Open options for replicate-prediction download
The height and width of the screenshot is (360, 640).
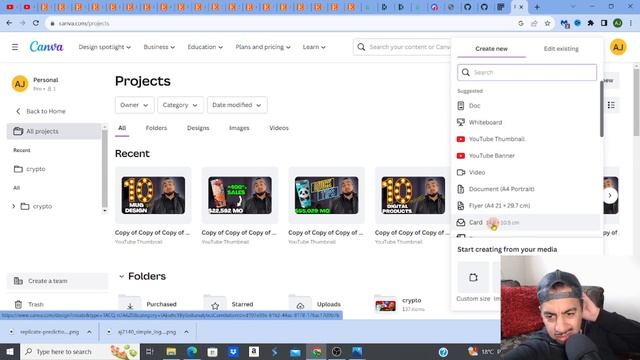click(x=89, y=332)
